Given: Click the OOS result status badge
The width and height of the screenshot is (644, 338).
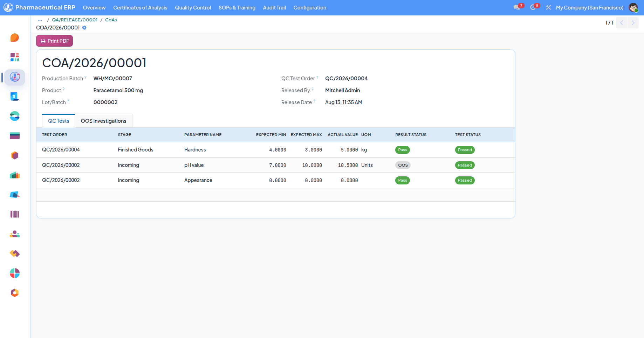Looking at the screenshot, I should tap(403, 165).
